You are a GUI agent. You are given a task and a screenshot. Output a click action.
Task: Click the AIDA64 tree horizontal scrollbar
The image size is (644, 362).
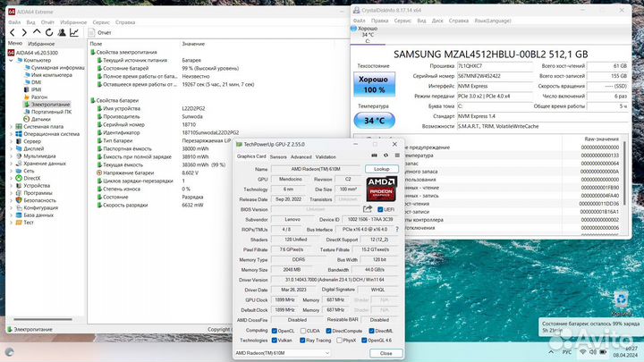point(43,319)
